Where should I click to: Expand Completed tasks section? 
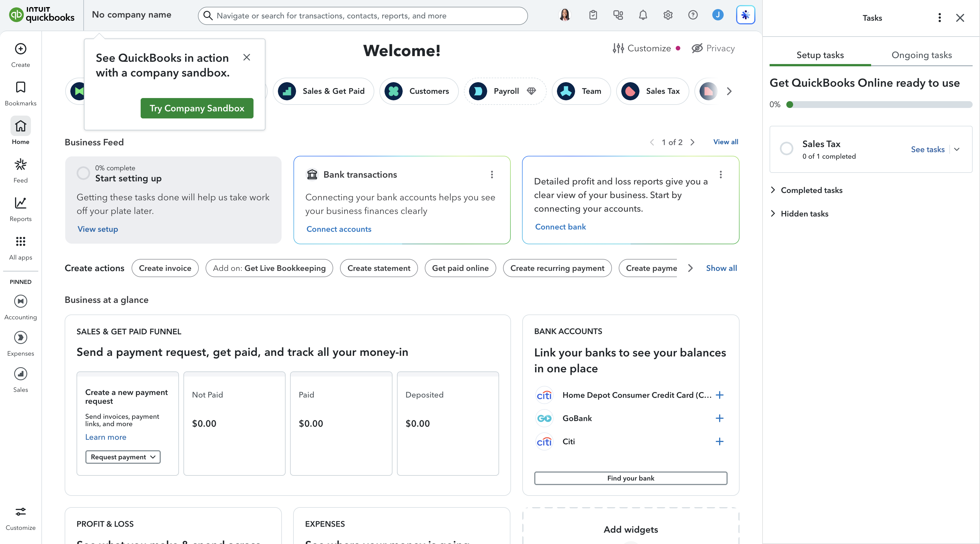coord(806,190)
